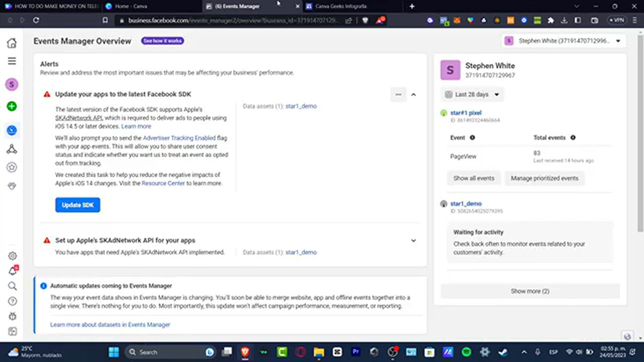644x362 pixels.
Task: Open the Windows Start button
Action: click(114, 352)
